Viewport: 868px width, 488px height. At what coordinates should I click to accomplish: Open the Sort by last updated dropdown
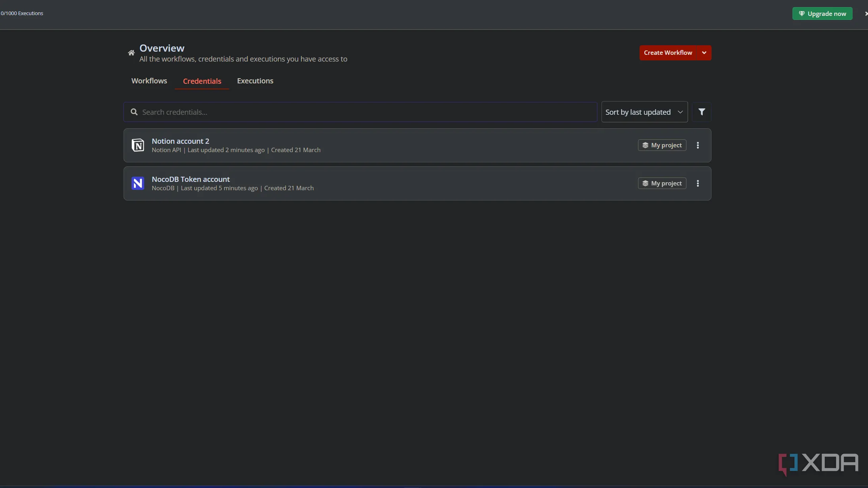(x=644, y=112)
